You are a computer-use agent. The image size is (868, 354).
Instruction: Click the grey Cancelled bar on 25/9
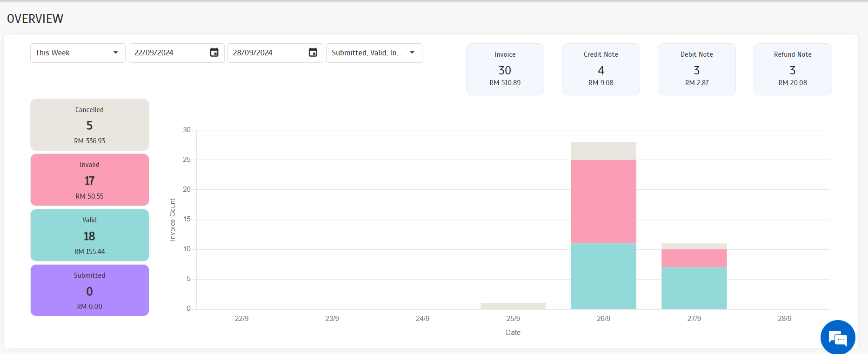tap(513, 306)
